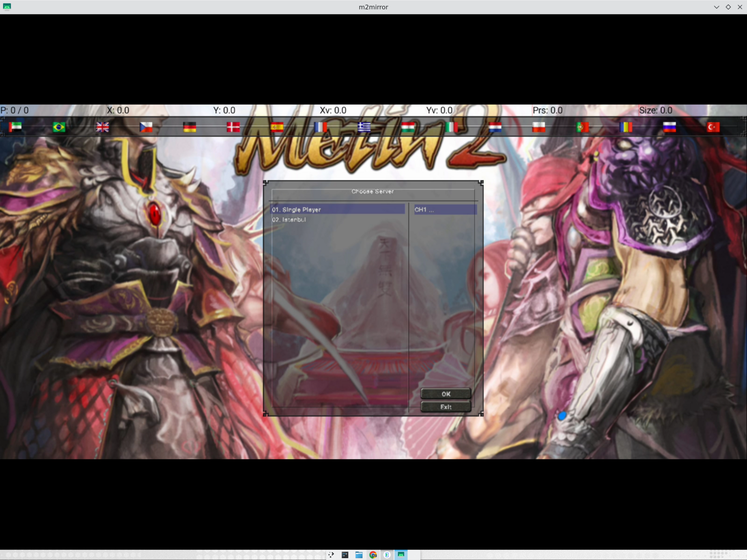
Task: Click the 'Prs: 0.0' pressure readout
Action: (548, 110)
